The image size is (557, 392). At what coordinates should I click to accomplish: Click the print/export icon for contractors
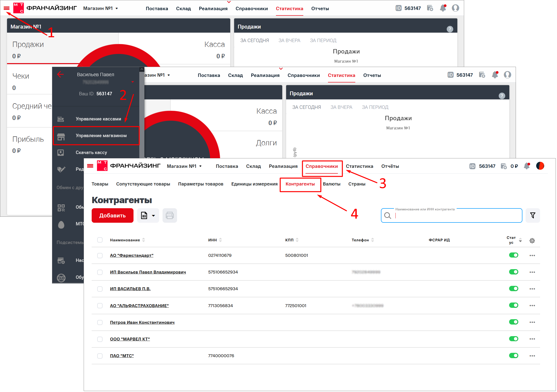tap(169, 215)
